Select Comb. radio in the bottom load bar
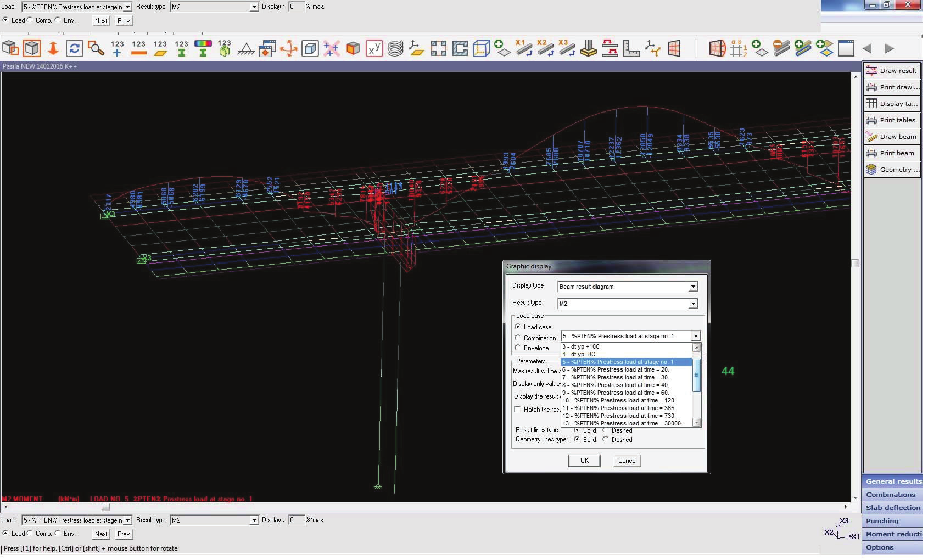928x560 pixels. [30, 533]
